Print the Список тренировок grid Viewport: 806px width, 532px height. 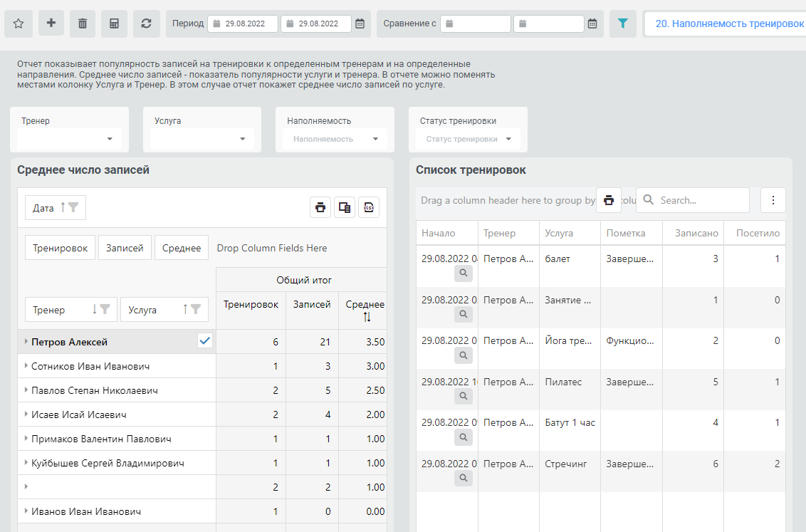[609, 200]
